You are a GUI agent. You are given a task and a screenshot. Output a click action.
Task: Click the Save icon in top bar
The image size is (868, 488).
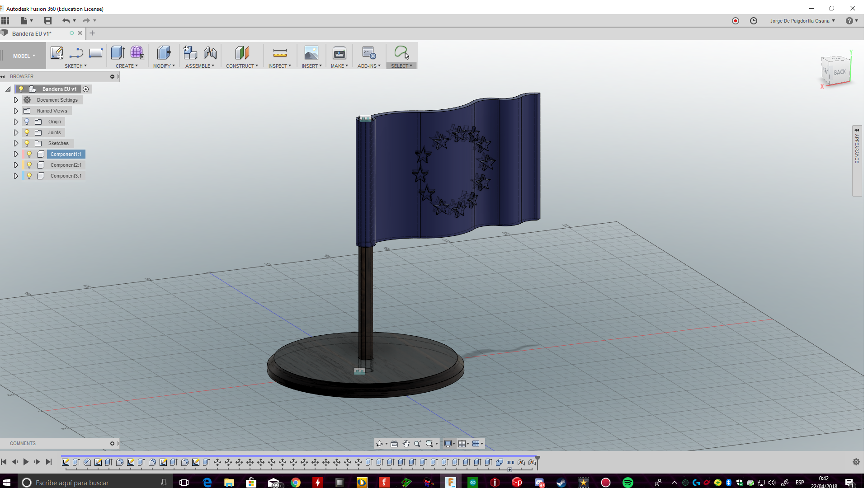click(x=48, y=20)
